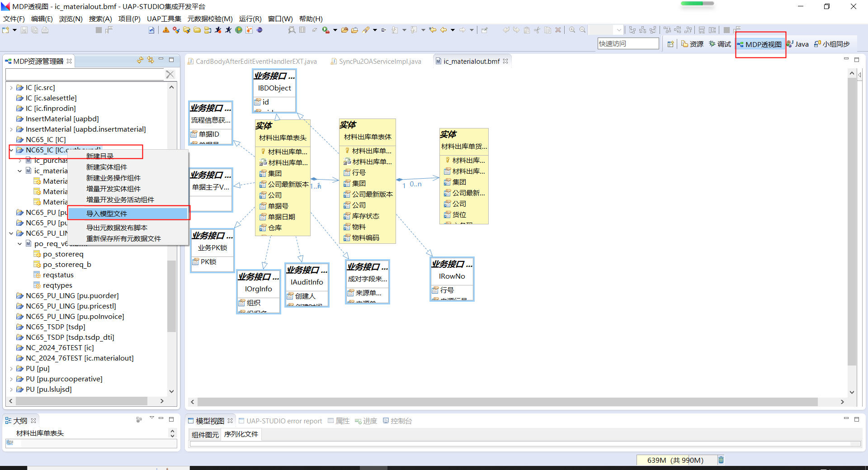
Task: Open the 大纲 view menu triangle
Action: (x=152, y=418)
